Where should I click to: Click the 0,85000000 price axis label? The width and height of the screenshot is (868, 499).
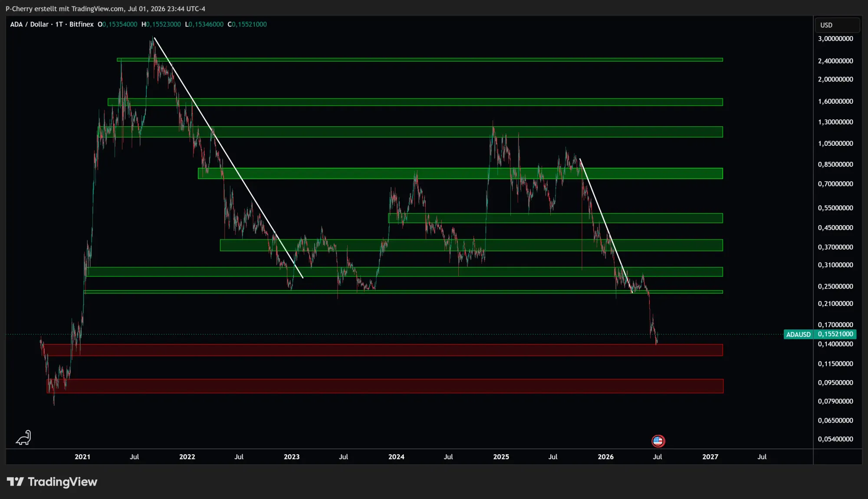coord(835,164)
